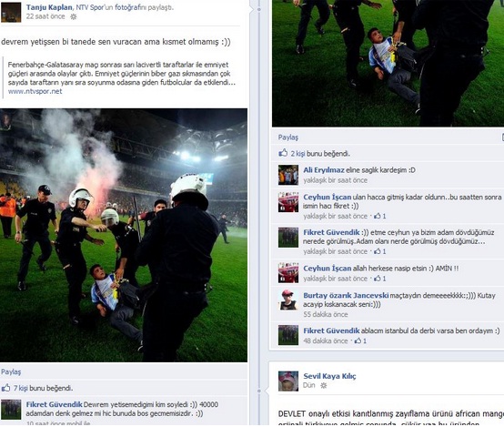Image resolution: width=504 pixels, height=427 pixels.
Task: Open Ali Eryılmaz's profile picture
Action: (288, 175)
